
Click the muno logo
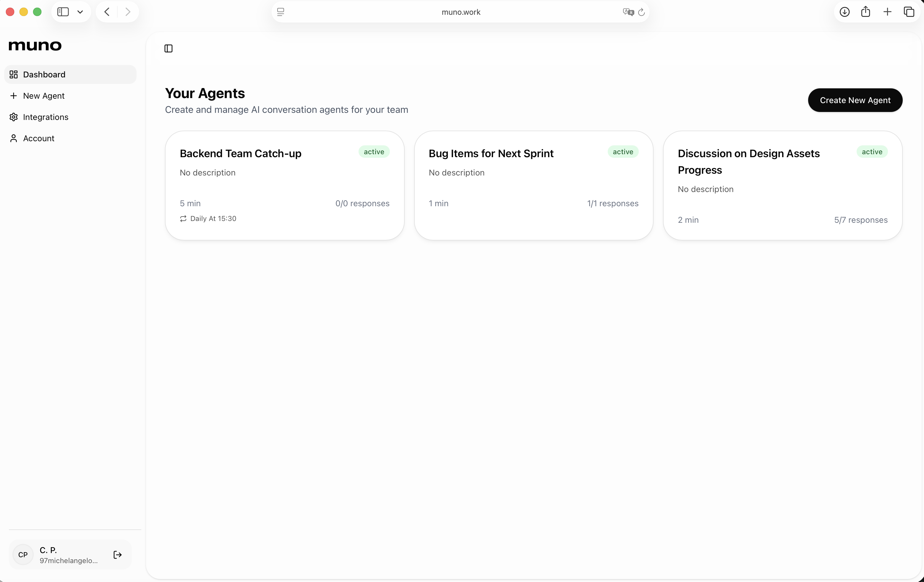pos(35,45)
